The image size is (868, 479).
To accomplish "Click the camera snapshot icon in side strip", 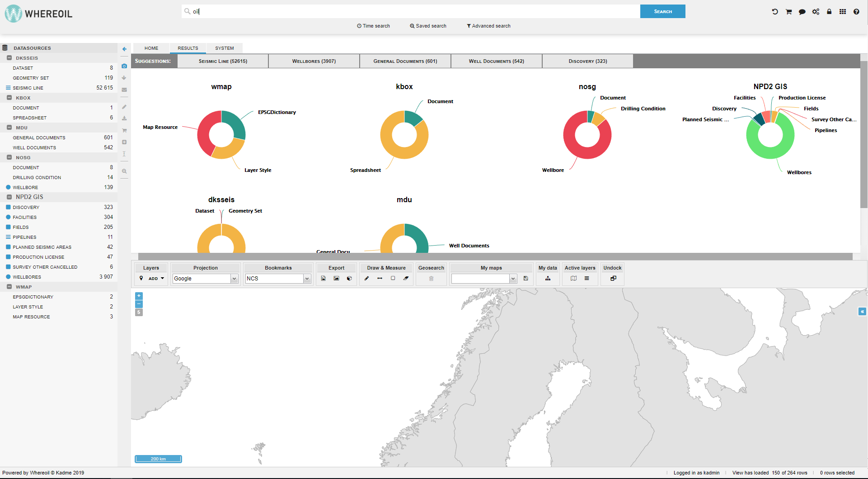I will [x=124, y=66].
